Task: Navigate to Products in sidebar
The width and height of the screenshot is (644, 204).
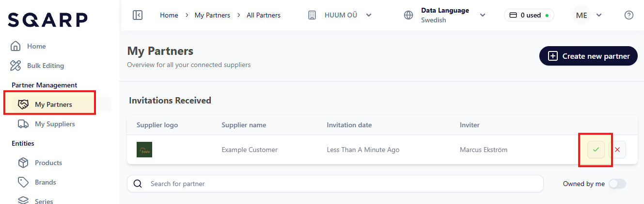Action: pos(48,163)
